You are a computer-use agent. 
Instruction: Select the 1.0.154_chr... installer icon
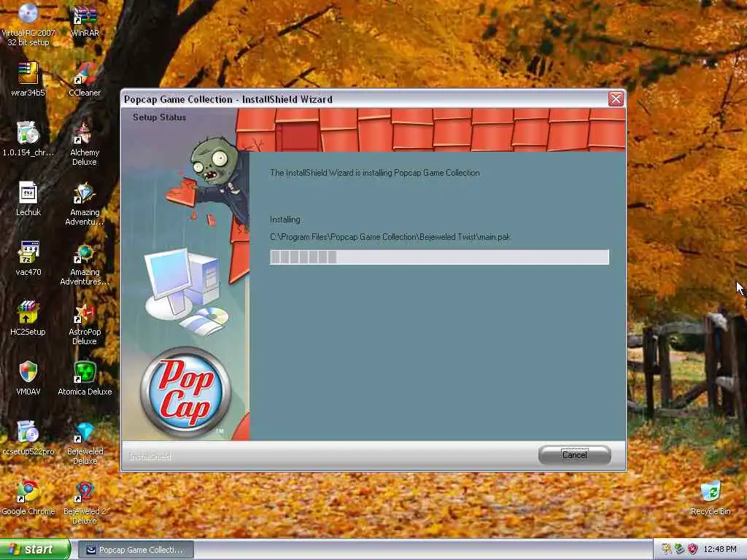[x=28, y=139]
